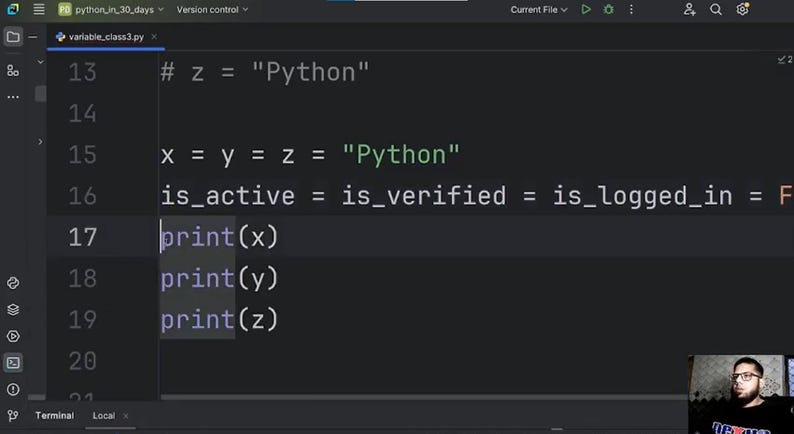Open the Current File run configuration dropdown

coord(539,10)
